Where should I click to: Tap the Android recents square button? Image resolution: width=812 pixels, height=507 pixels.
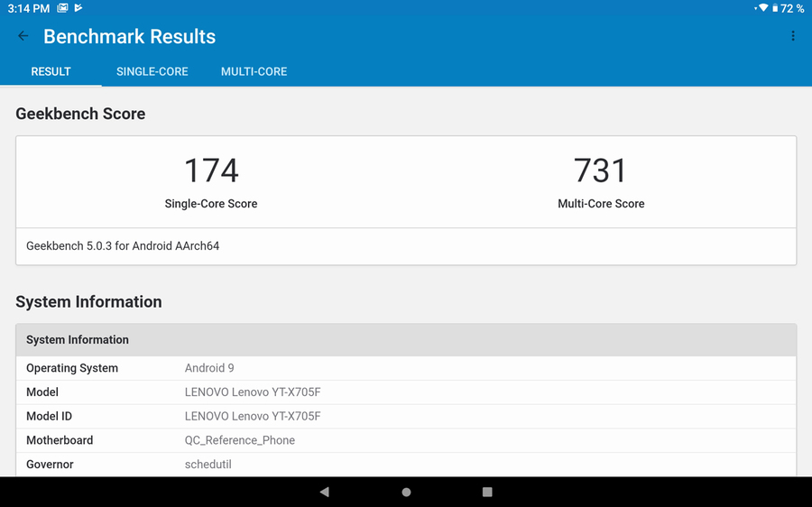click(x=487, y=492)
